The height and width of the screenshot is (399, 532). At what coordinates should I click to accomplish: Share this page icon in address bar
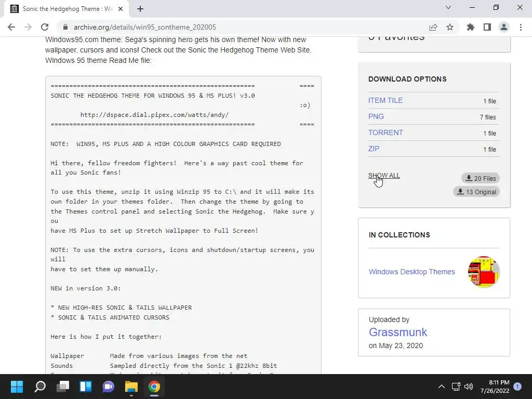433,27
